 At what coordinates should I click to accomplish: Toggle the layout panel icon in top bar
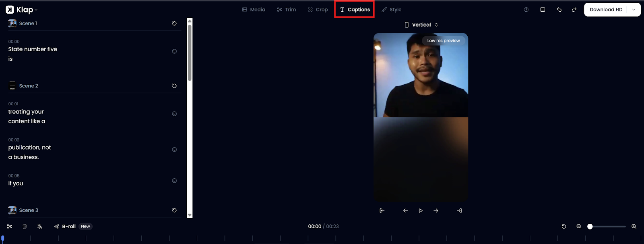(543, 10)
